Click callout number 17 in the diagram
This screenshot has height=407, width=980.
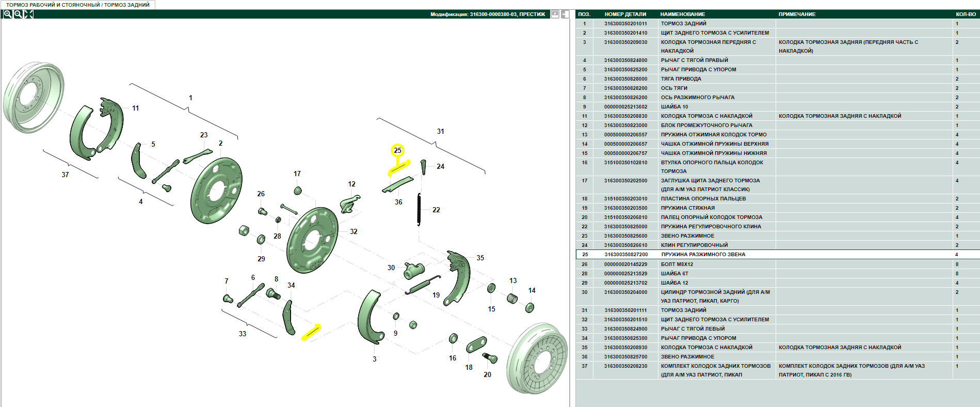point(297,174)
